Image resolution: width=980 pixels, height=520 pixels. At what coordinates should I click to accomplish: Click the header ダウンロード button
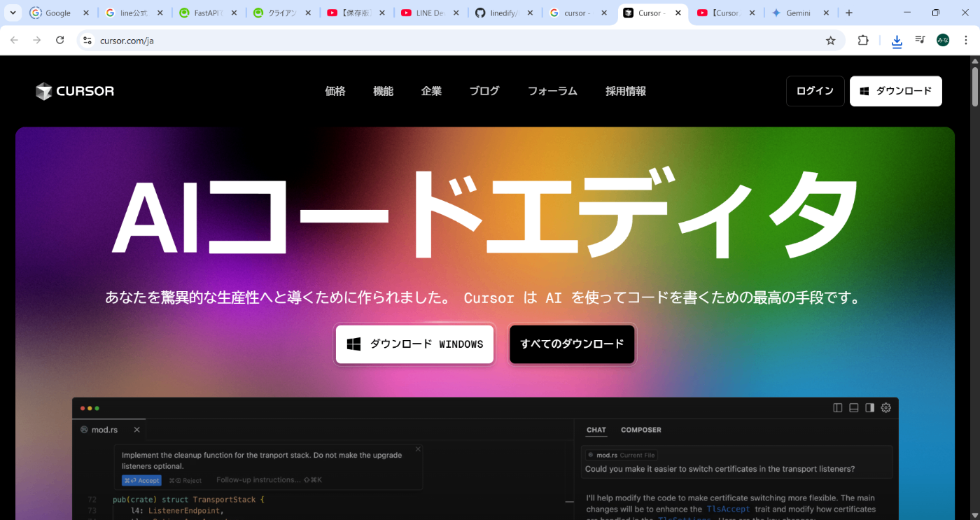click(x=896, y=91)
